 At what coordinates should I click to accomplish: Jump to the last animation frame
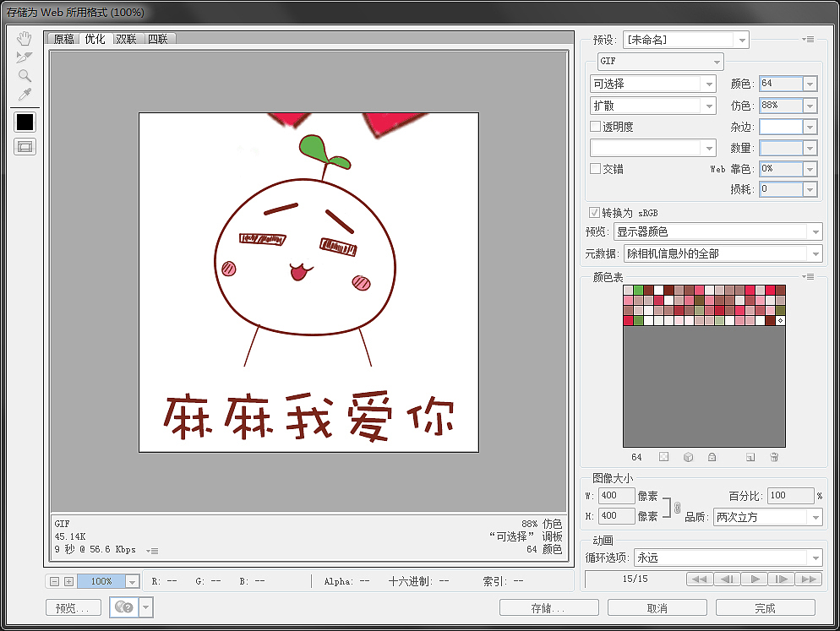coord(809,579)
